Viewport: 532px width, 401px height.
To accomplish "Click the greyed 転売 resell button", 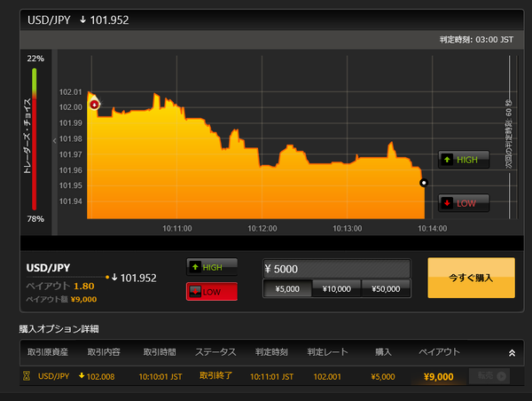I will click(489, 376).
